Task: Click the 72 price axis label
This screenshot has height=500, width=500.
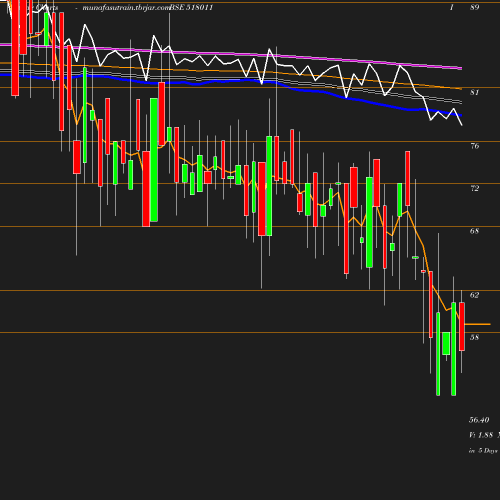Action: coord(474,188)
